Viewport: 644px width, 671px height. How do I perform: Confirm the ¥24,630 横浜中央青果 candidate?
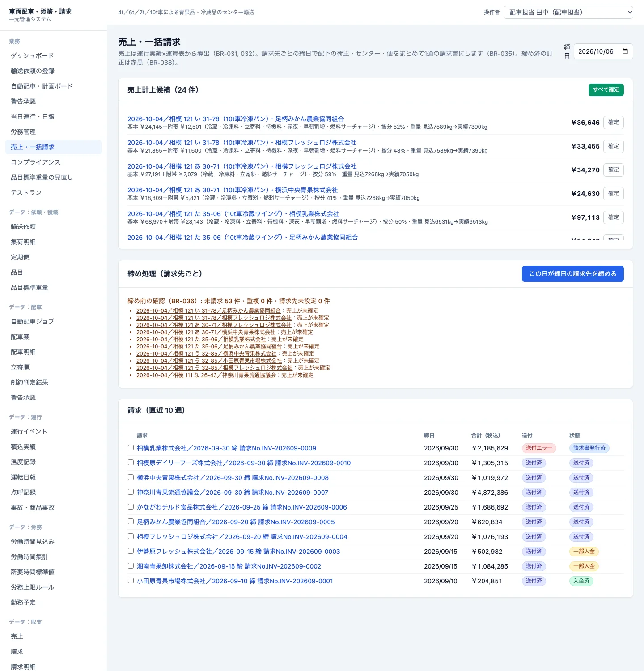tap(614, 194)
